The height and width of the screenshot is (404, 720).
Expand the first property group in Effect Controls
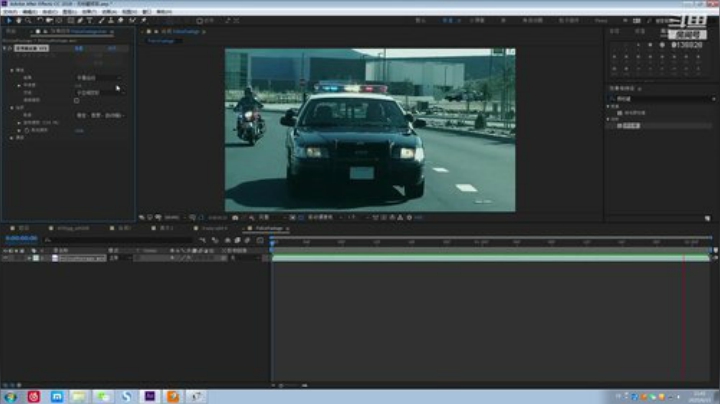pos(12,70)
